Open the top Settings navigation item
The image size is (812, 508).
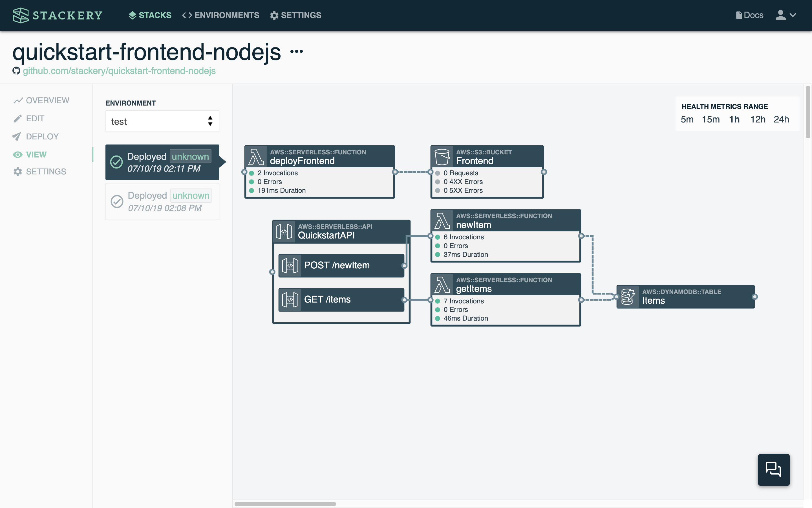click(x=295, y=15)
